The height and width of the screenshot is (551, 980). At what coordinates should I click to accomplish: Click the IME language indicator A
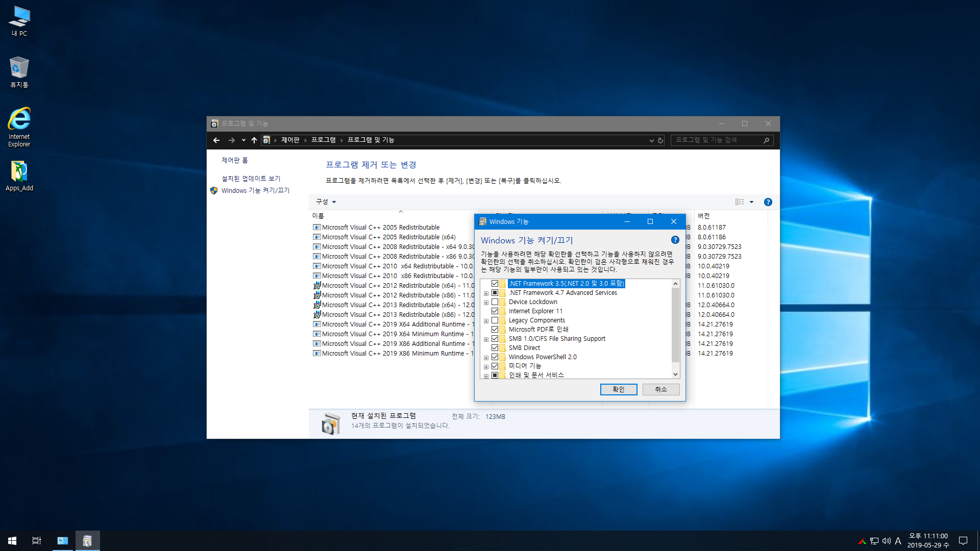click(x=898, y=541)
